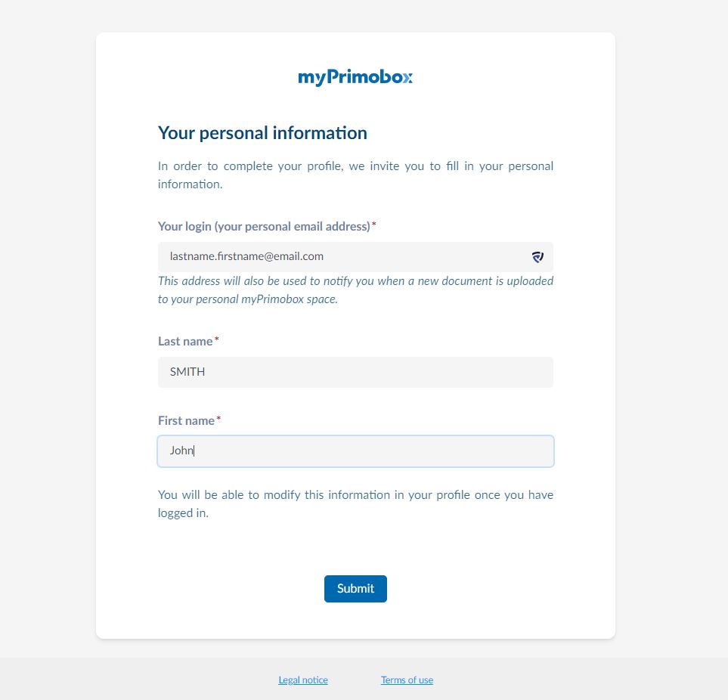Click the myPrimobox logo
This screenshot has height=700, width=728.
click(x=355, y=77)
